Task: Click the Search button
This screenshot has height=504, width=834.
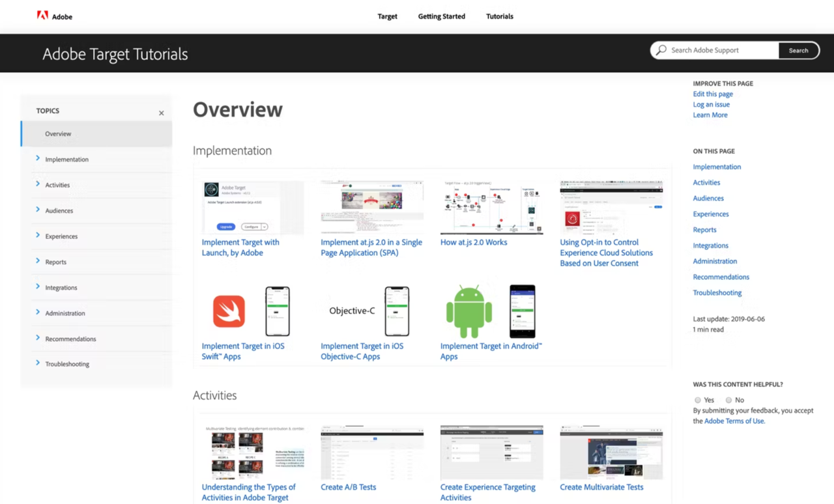Action: [799, 50]
